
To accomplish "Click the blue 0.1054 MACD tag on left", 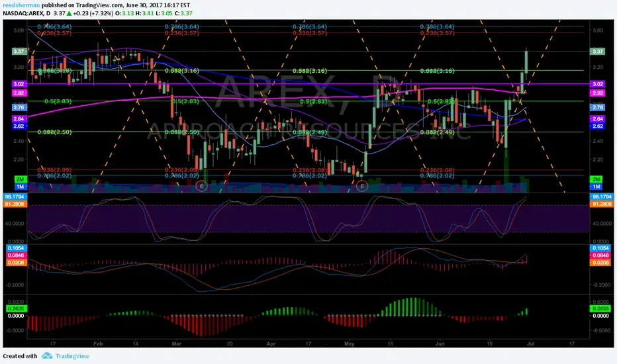I will tap(16, 248).
